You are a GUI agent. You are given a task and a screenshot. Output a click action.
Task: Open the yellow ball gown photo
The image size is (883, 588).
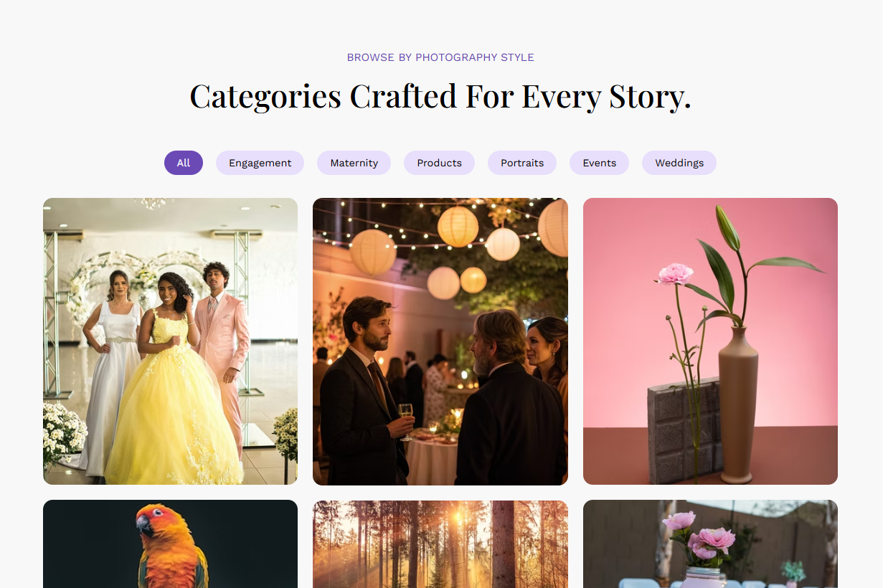click(170, 341)
